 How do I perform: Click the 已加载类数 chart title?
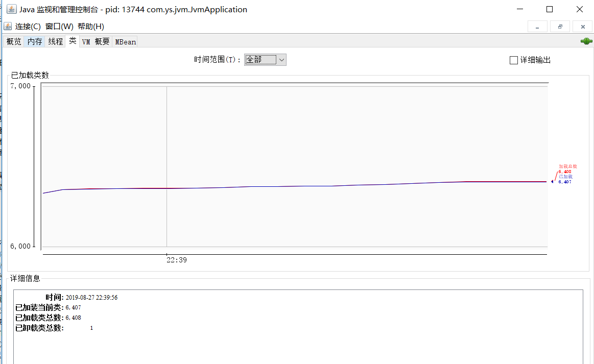tap(30, 75)
